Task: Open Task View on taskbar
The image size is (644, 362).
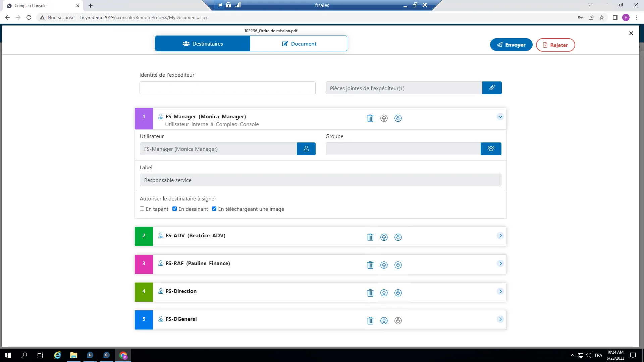Action: point(40,355)
